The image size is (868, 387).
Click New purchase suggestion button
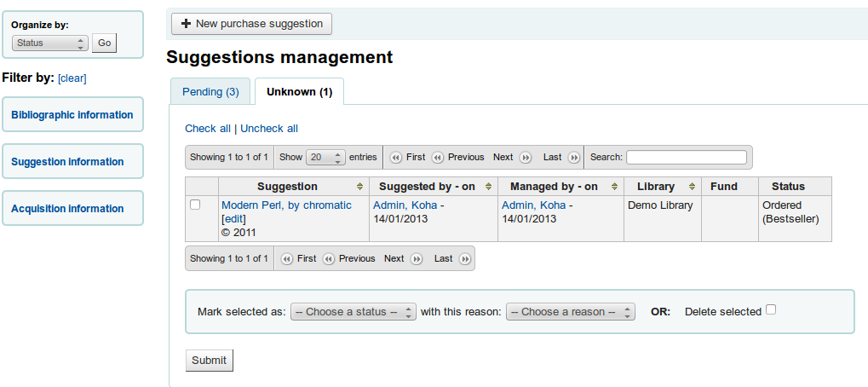click(251, 24)
